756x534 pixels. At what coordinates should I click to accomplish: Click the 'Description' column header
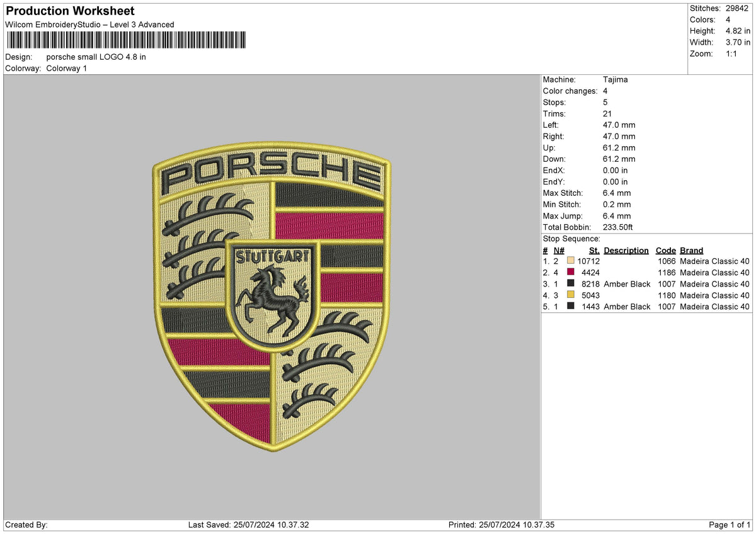pos(626,250)
